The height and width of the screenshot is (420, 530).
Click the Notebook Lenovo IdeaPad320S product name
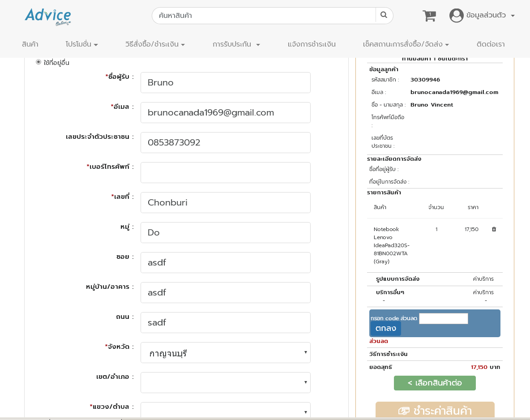391,245
